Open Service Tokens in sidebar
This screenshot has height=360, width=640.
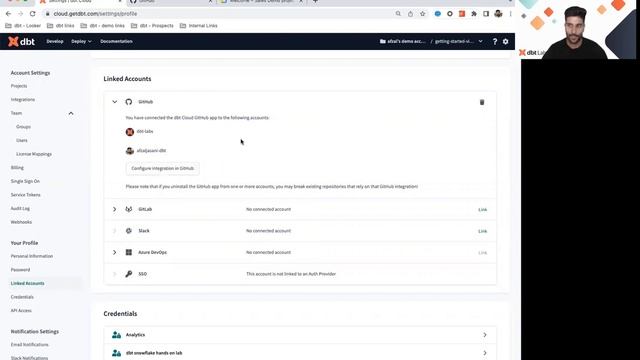click(26, 195)
